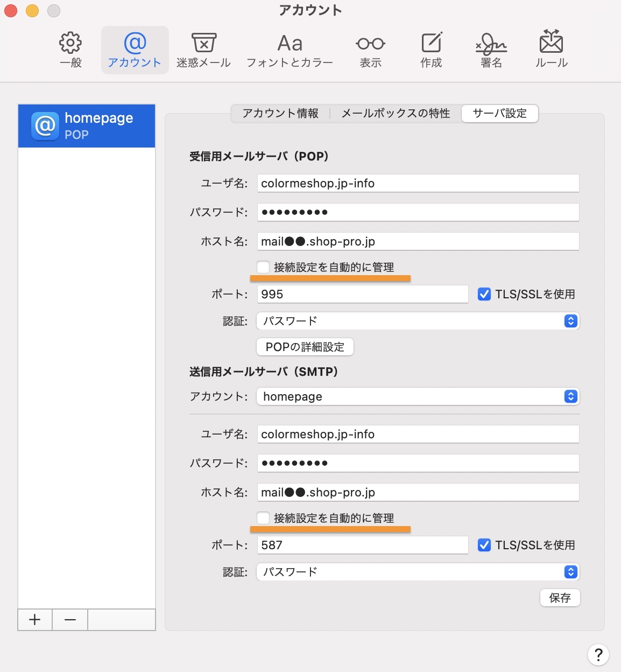Click the POPの詳細設定 button
This screenshot has height=672, width=621.
[305, 347]
